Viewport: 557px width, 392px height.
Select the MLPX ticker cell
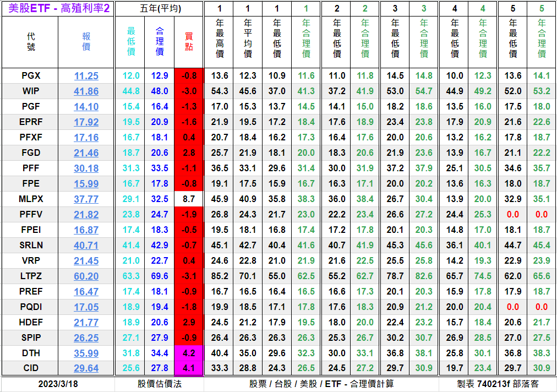pos(31,199)
